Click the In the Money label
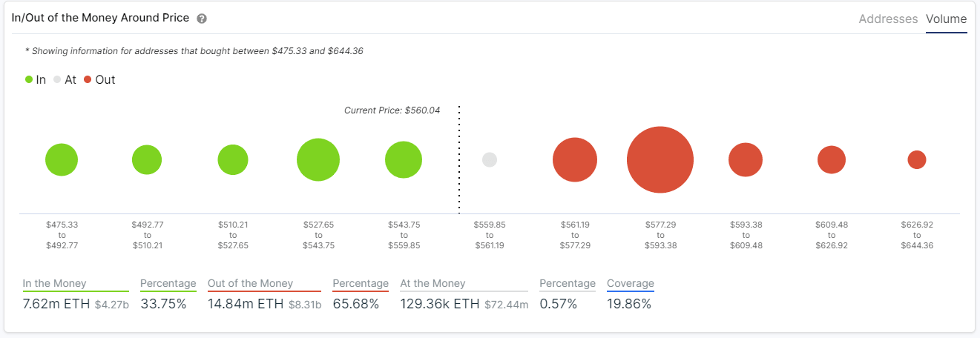 [x=54, y=283]
